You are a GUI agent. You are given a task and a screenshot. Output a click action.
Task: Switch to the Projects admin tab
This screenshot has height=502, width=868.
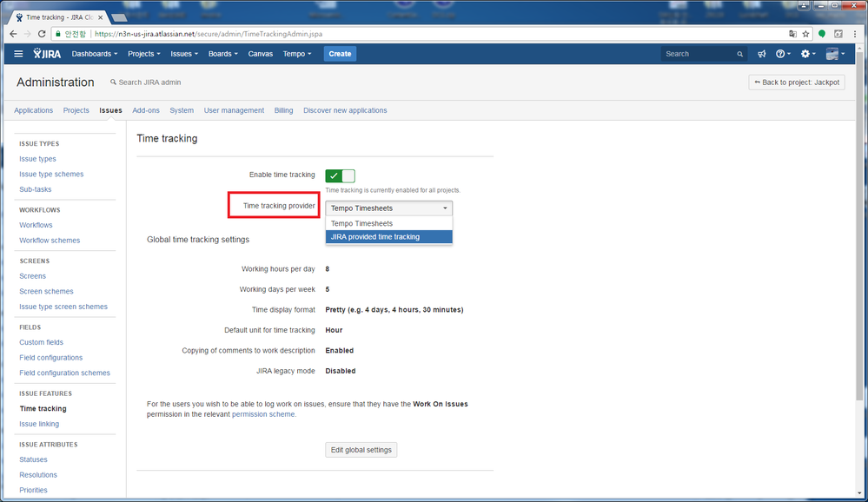coord(76,110)
